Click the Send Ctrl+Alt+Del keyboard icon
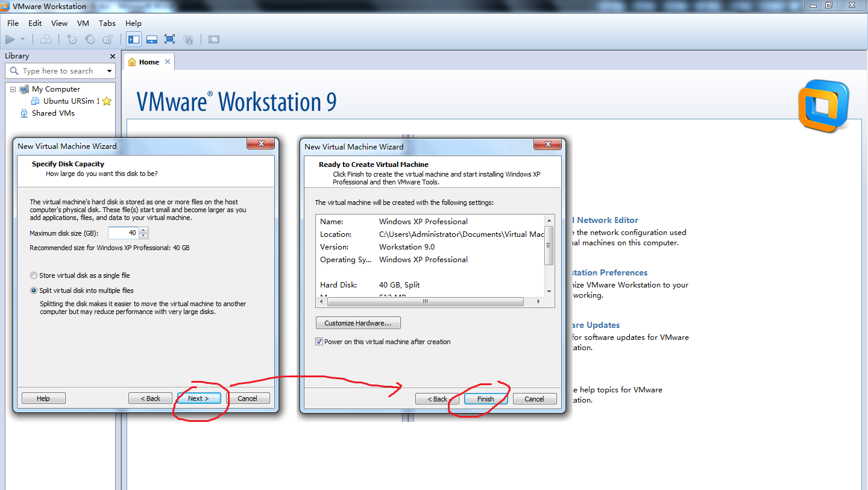 (x=46, y=39)
